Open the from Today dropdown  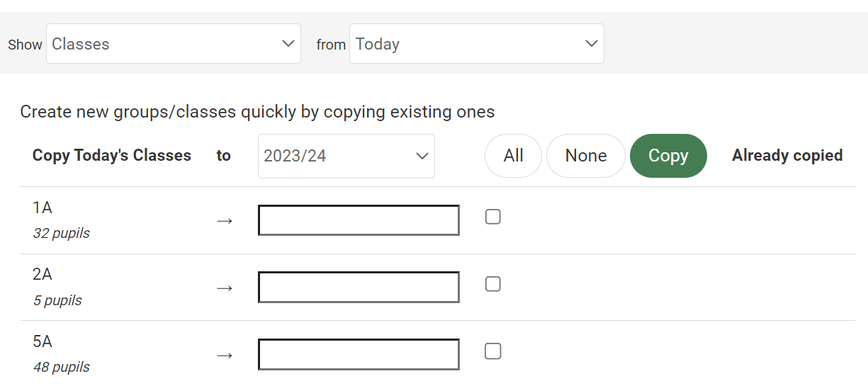[x=476, y=44]
